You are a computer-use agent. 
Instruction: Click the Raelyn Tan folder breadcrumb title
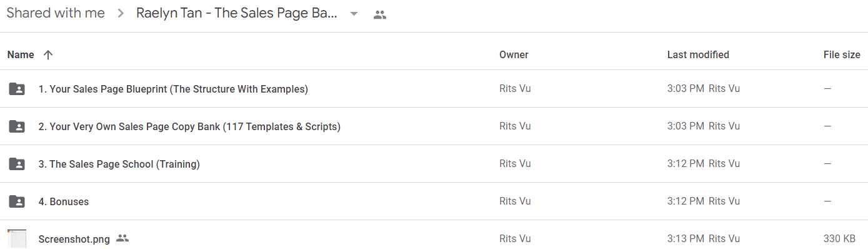pos(237,14)
